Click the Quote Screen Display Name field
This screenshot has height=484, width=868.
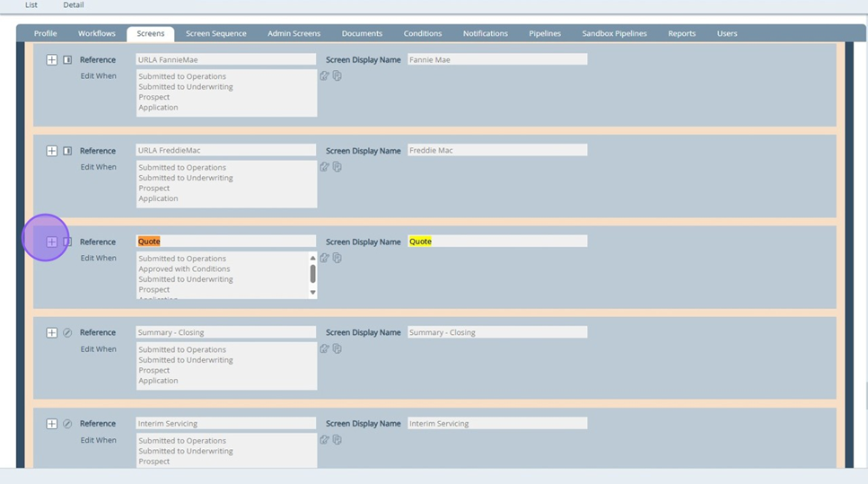[497, 242]
